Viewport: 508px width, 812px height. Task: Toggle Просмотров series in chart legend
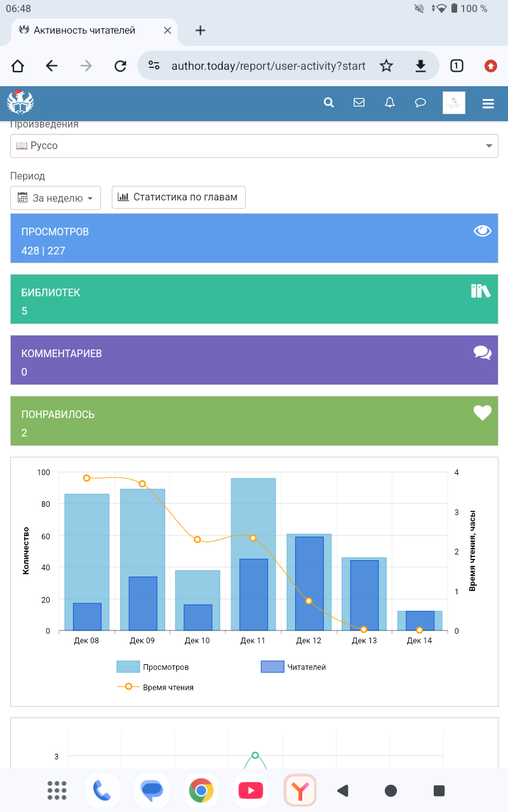(152, 667)
